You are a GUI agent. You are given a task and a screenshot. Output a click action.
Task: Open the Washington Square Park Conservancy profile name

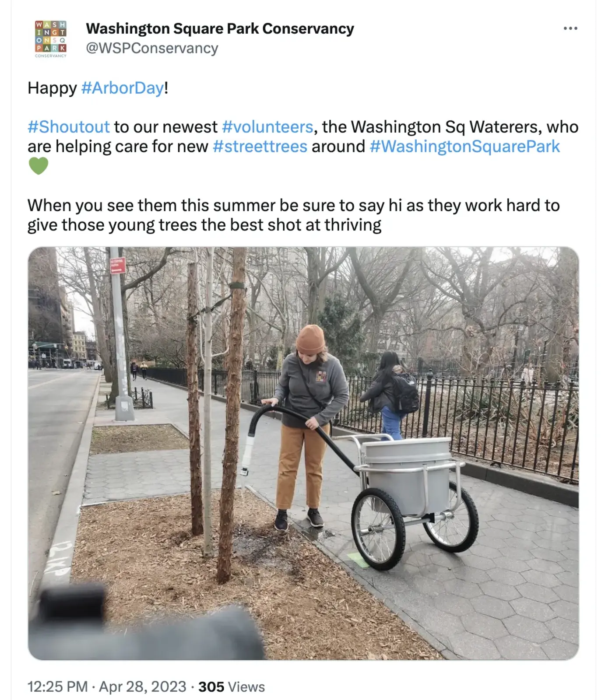coord(220,28)
